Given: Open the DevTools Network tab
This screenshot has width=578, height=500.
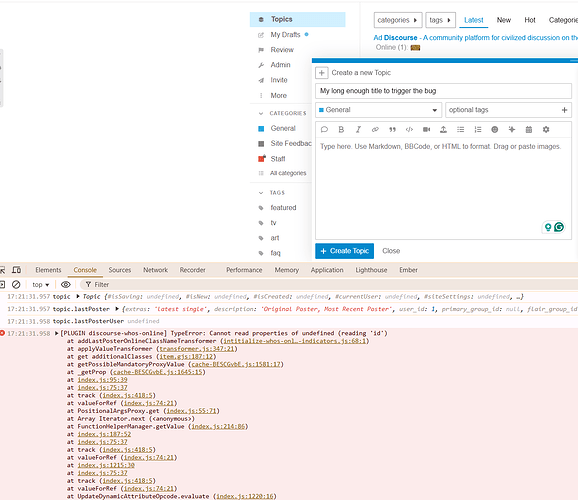Looking at the screenshot, I should [156, 270].
